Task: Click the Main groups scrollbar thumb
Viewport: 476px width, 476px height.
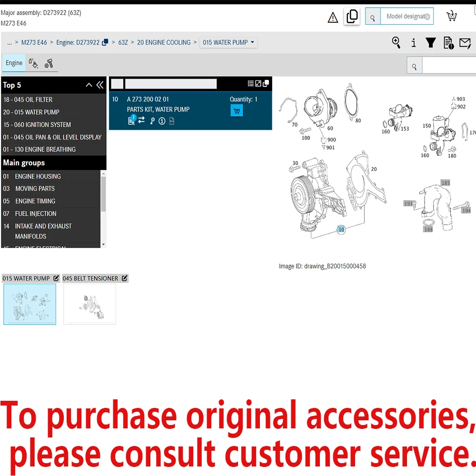Action: coord(103,194)
